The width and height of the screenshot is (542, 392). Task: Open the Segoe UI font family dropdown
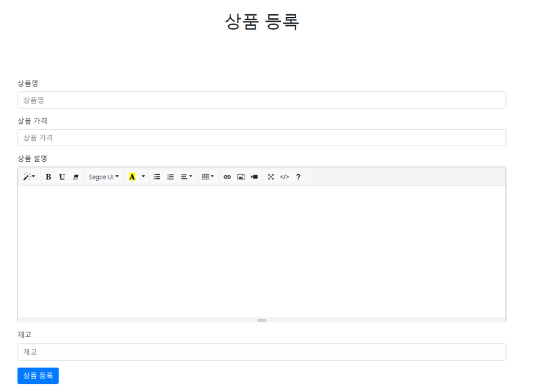(104, 177)
